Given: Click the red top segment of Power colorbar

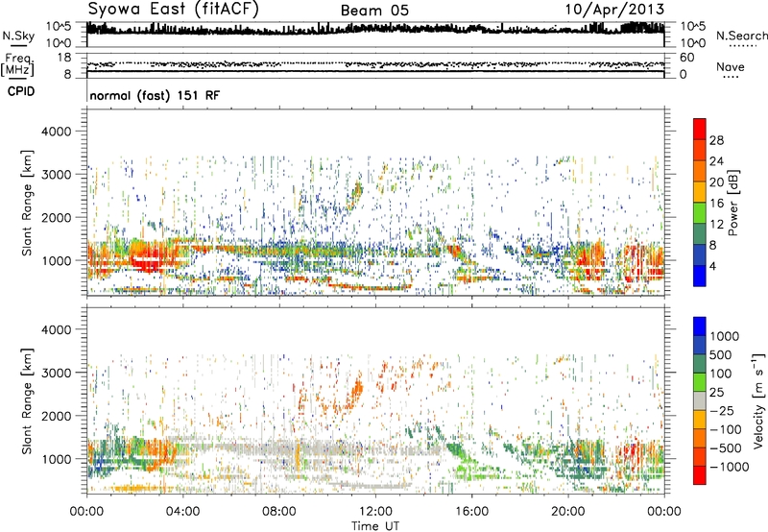Looking at the screenshot, I should coord(700,129).
